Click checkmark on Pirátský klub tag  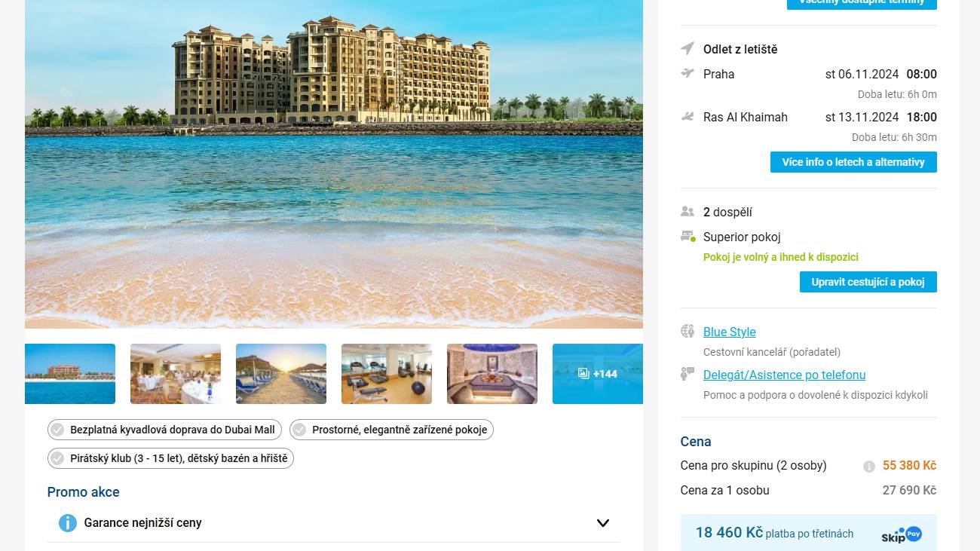(x=57, y=458)
